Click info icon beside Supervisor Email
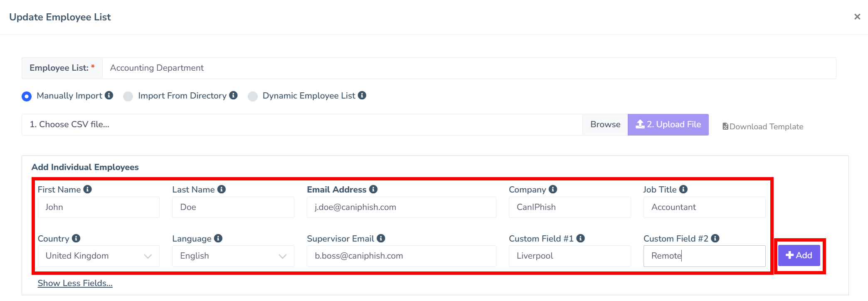The height and width of the screenshot is (301, 868). (x=381, y=238)
